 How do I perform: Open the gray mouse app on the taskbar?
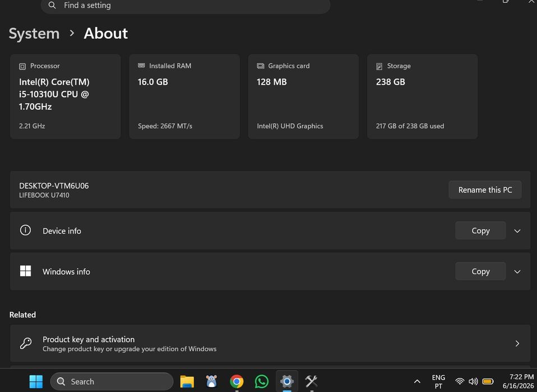[x=212, y=381]
